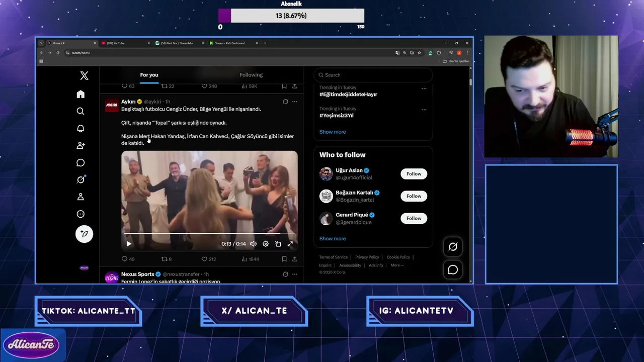The image size is (644, 362).
Task: Reload the page
Action: tap(58, 53)
